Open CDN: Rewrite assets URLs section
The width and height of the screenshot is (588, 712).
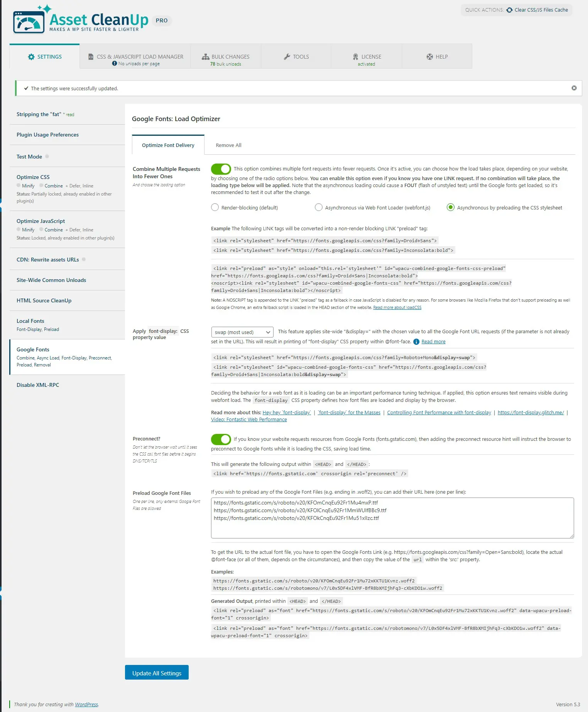click(67, 259)
